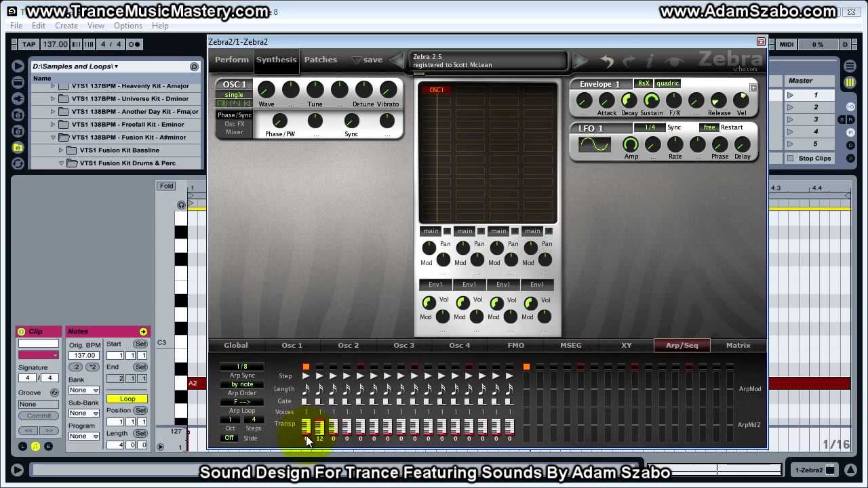Toggle the Envelope 1 8sX setting
The height and width of the screenshot is (488, 868).
[x=644, y=83]
